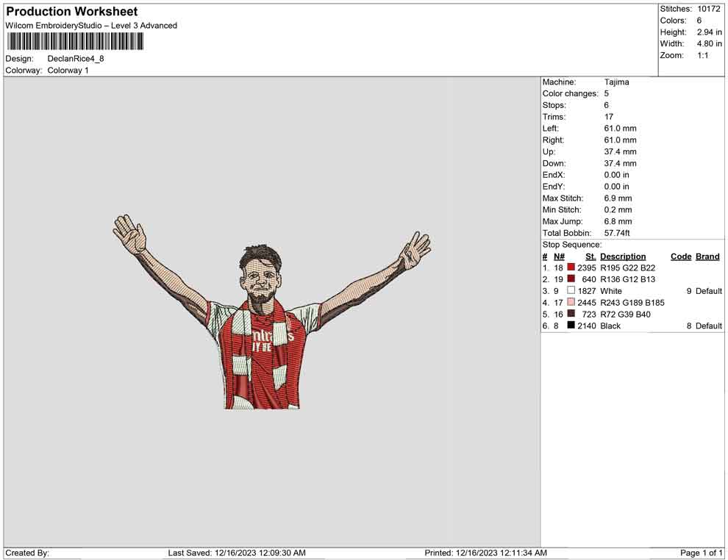Viewport: 728px width, 560px height.
Task: Click 'Wilcom EmbroideryStudio – Level 3 Advanced' text
Action: (91, 26)
